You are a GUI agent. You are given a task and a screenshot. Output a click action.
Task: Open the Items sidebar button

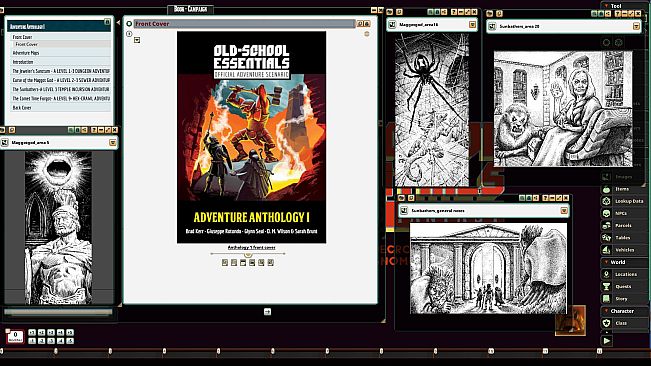pyautogui.click(x=624, y=189)
